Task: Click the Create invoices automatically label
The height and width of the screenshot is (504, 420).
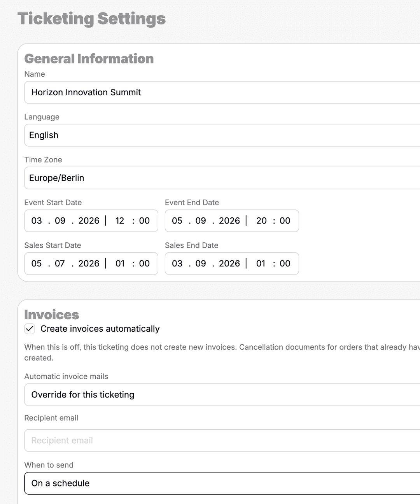Action: (100, 329)
